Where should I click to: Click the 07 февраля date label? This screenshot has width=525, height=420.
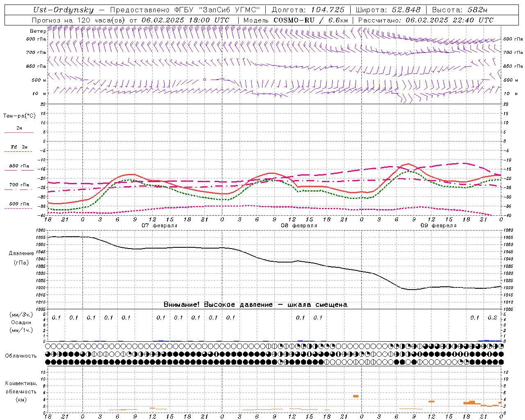(x=160, y=226)
